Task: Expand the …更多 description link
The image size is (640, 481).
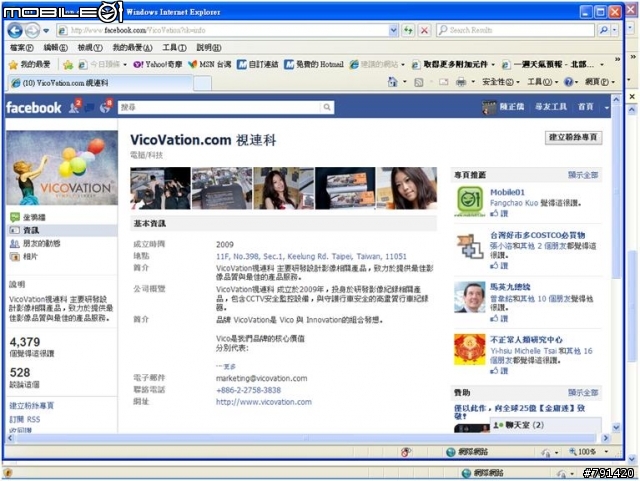Action: coord(226,367)
